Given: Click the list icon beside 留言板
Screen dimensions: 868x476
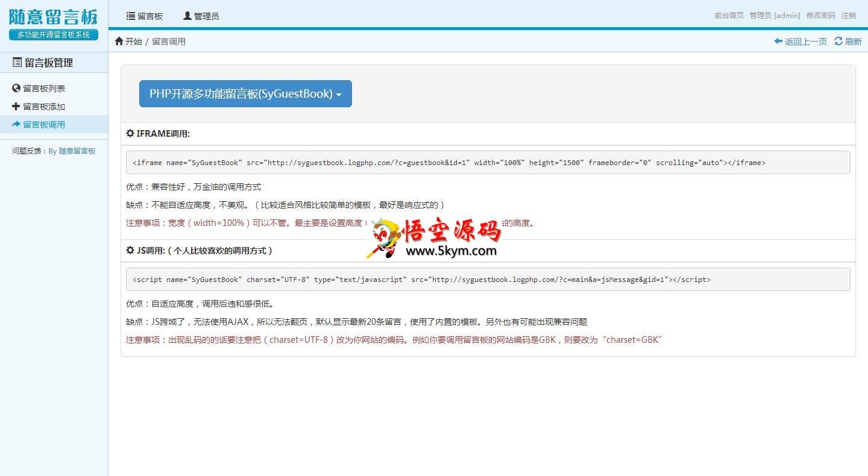Looking at the screenshot, I should pyautogui.click(x=131, y=16).
